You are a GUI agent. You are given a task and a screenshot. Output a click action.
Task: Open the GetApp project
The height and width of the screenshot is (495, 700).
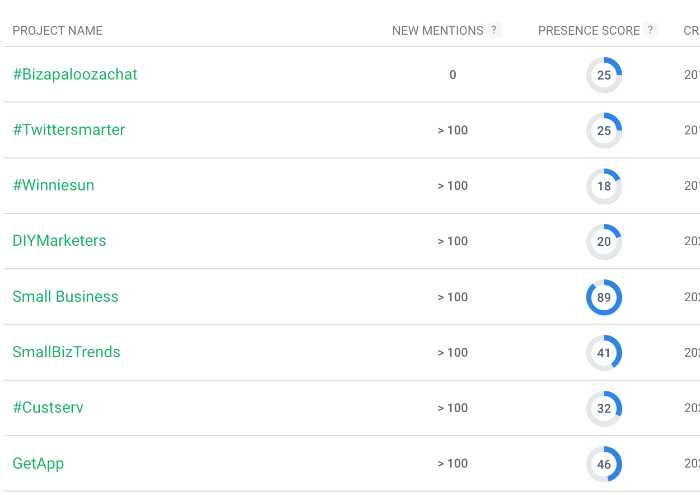[38, 464]
